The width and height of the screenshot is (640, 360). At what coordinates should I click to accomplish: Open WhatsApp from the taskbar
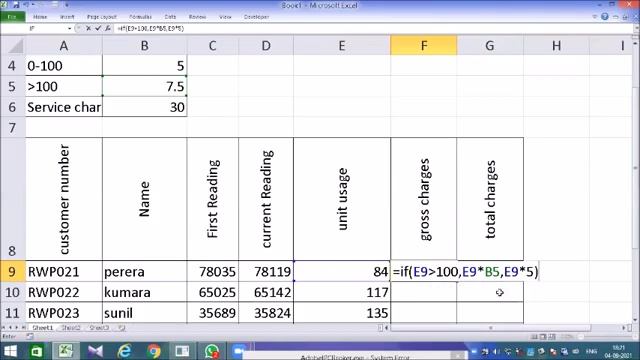212,351
